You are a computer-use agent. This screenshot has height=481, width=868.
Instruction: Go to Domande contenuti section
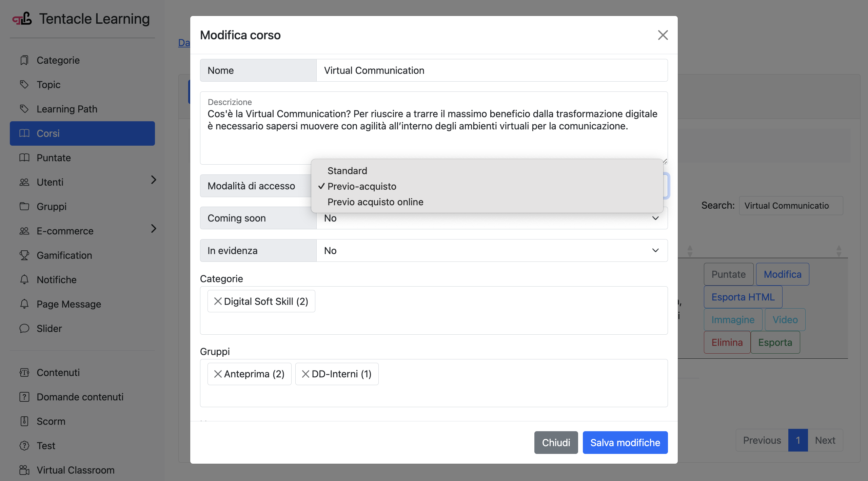point(80,397)
